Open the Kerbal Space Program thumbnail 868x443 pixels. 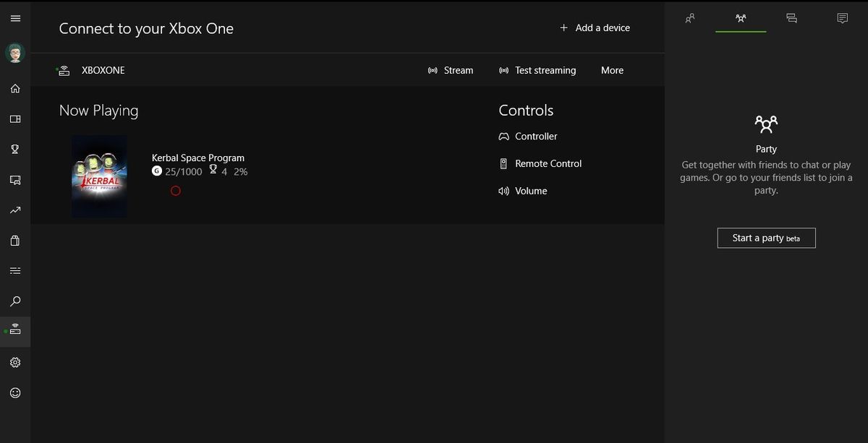(99, 176)
